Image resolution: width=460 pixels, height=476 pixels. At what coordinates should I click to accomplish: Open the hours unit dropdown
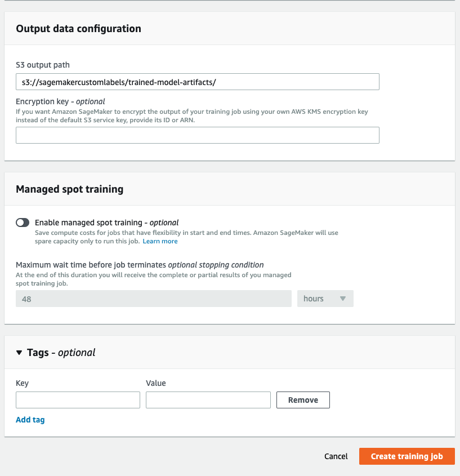(x=325, y=299)
